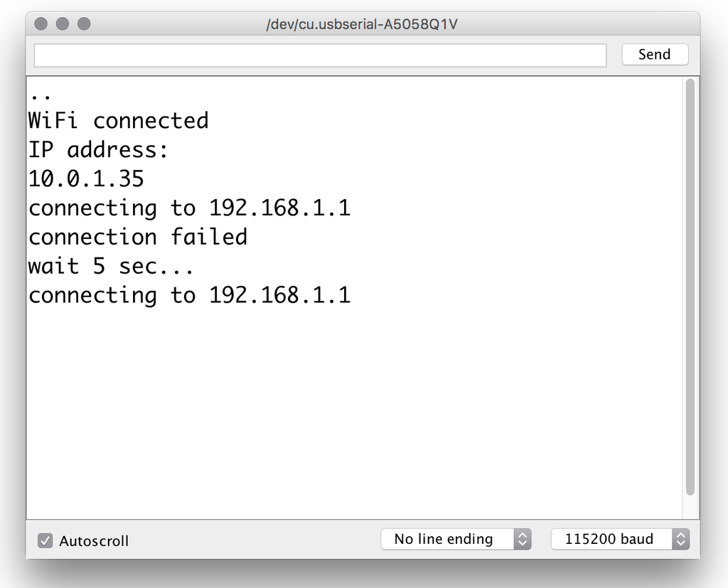Click the line ending dropdown arrows
Viewport: 728px width, 588px height.
pyautogui.click(x=523, y=539)
